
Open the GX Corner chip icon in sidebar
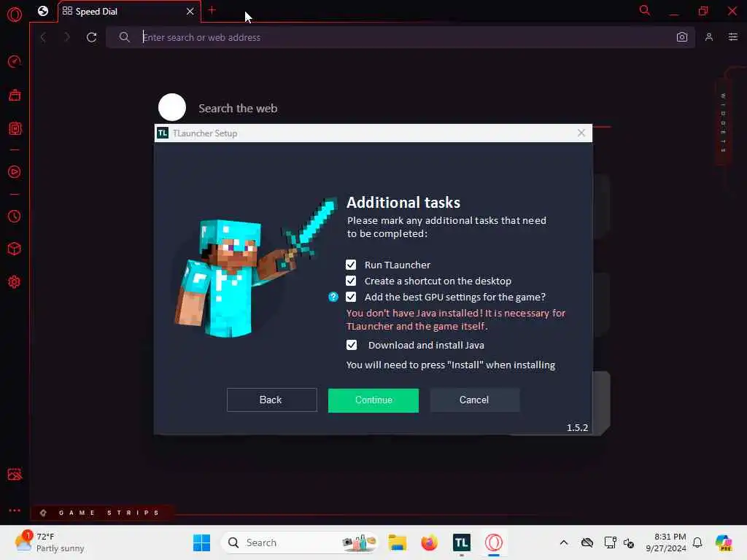tap(15, 128)
